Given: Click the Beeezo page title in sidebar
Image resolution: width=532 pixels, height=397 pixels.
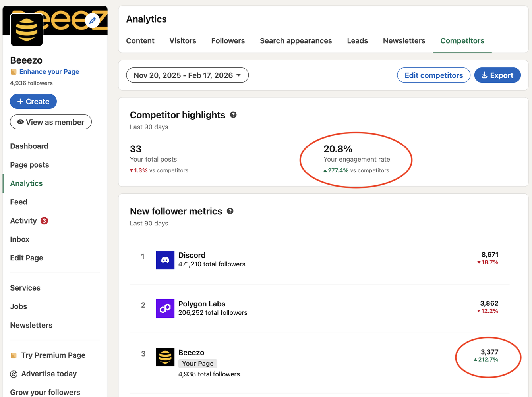Looking at the screenshot, I should [x=26, y=60].
